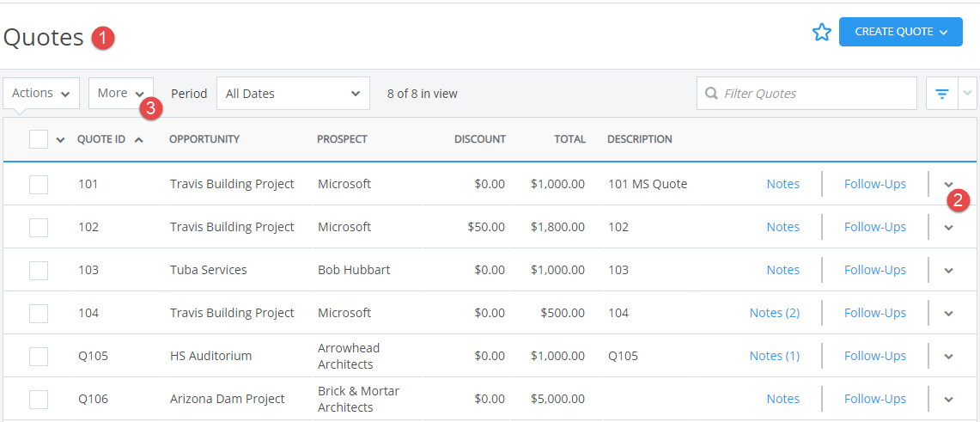Expand row menu chevron for quote 103

949,271
